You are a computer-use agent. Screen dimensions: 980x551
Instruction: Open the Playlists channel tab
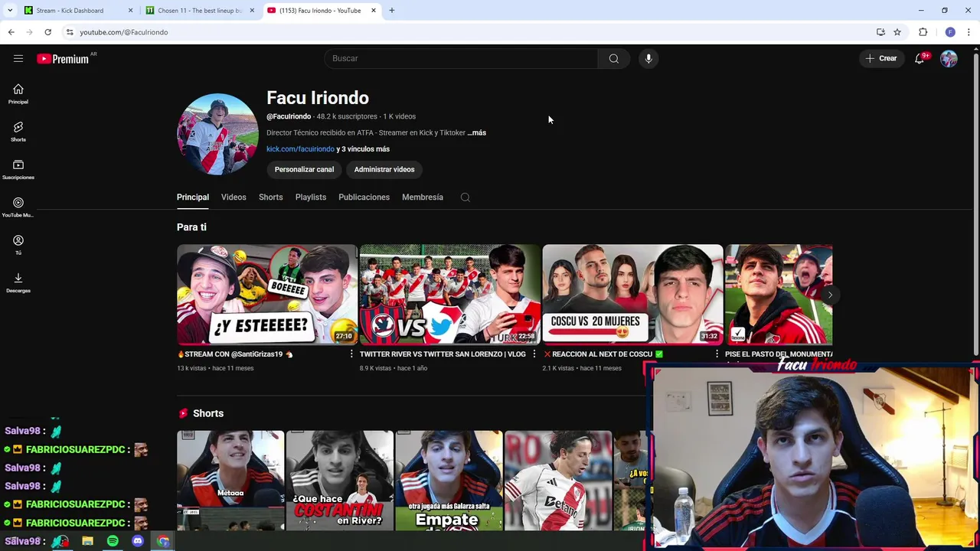tap(311, 197)
